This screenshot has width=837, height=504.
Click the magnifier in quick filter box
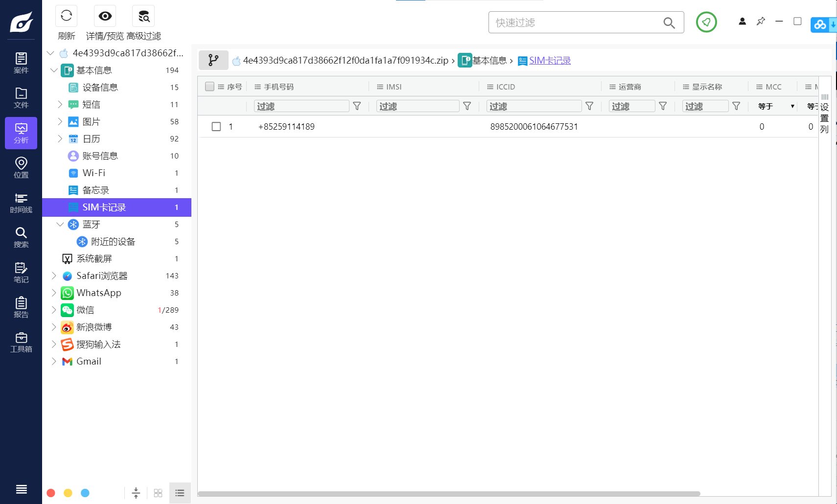pyautogui.click(x=669, y=23)
